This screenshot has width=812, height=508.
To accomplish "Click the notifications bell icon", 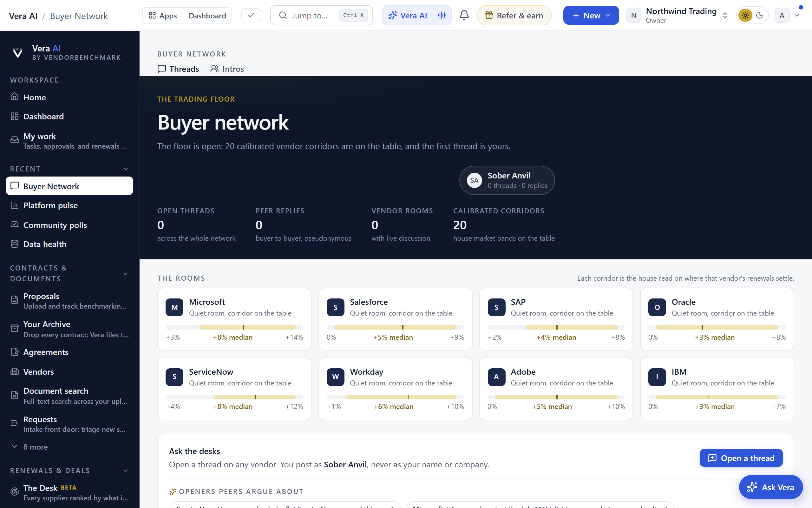I will click(464, 15).
